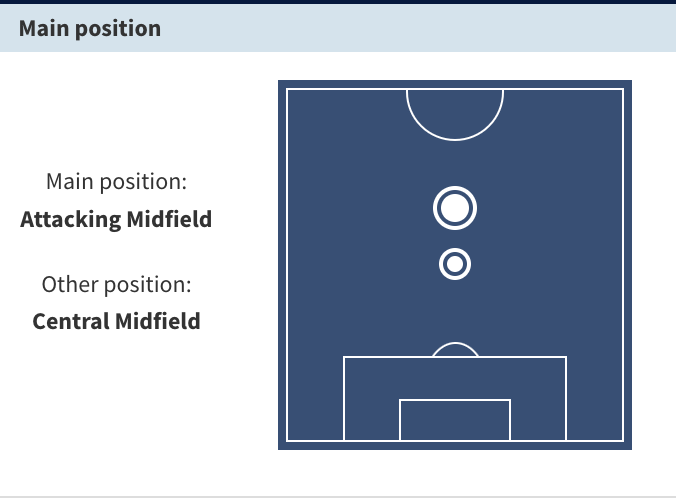Click the smaller Central Midfield position marker
The image size is (676, 498).
[455, 264]
